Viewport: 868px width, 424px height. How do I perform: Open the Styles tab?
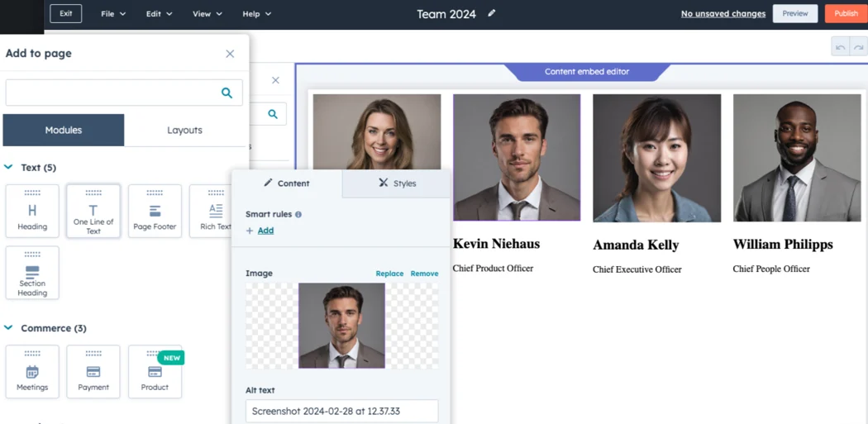click(x=396, y=183)
